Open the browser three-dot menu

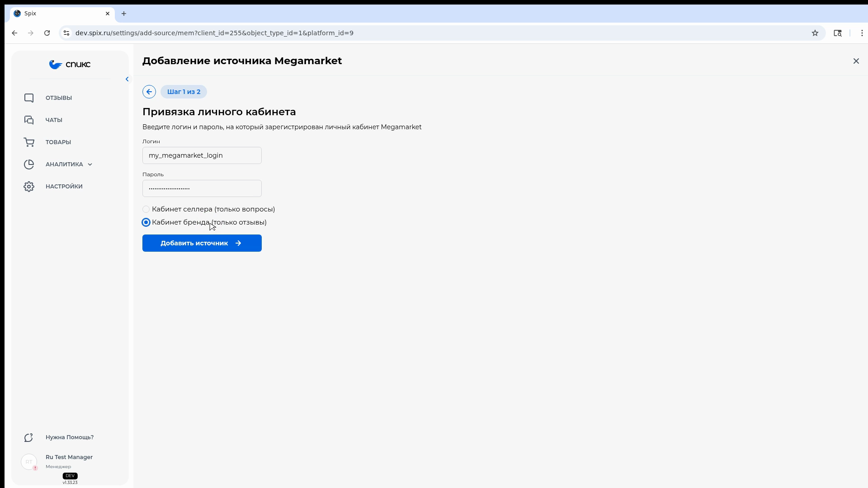tap(862, 33)
